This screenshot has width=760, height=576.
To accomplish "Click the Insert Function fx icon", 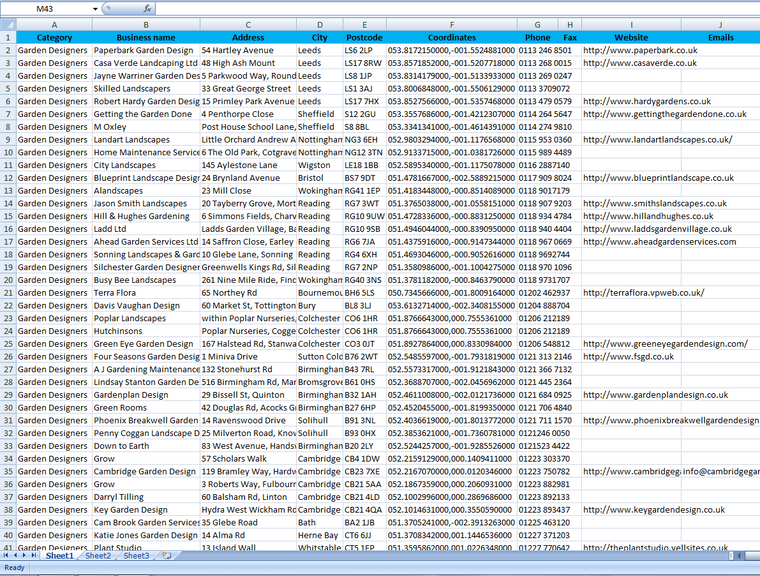I will pos(147,9).
